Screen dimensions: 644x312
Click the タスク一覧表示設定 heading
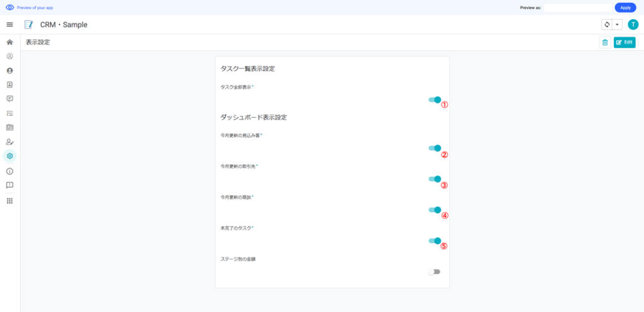click(x=248, y=69)
